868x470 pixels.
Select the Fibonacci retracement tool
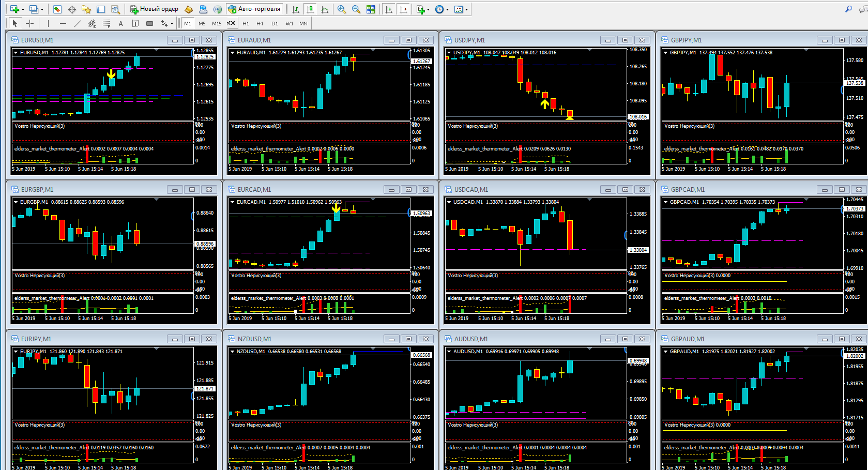coord(106,23)
